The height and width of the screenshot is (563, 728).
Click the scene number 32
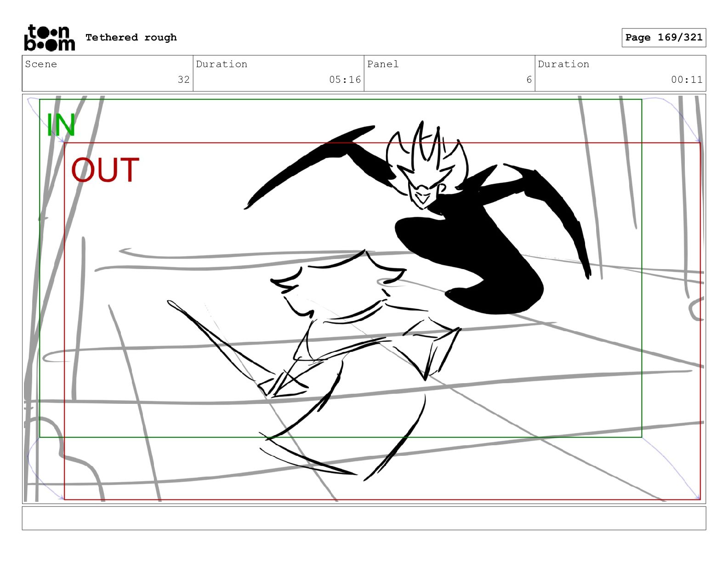coord(184,80)
